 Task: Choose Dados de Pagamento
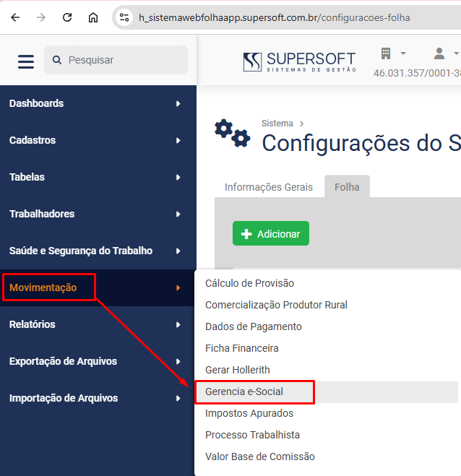point(254,326)
